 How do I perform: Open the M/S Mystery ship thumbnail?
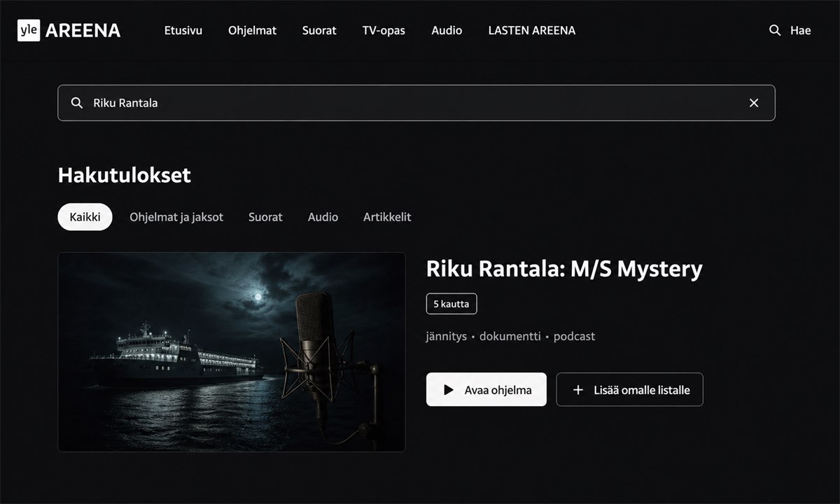point(232,352)
